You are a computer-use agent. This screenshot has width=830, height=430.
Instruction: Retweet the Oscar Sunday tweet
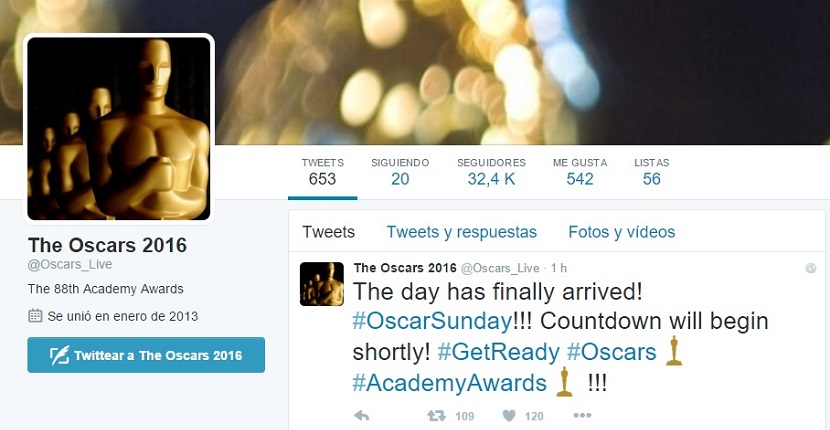pos(437,416)
